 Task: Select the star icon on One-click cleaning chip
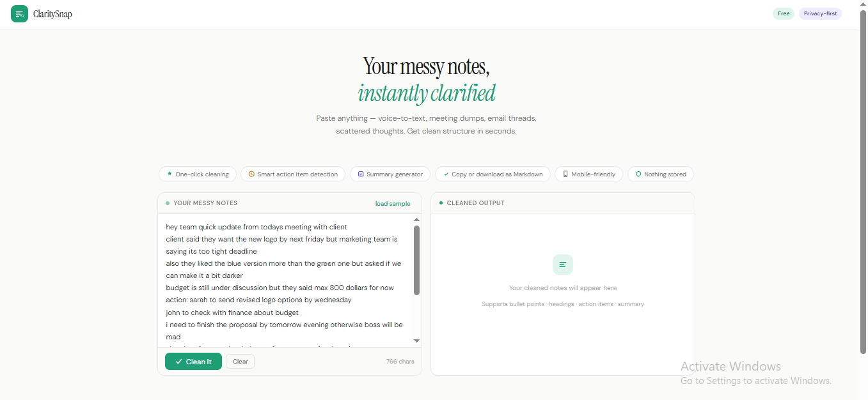(x=169, y=174)
